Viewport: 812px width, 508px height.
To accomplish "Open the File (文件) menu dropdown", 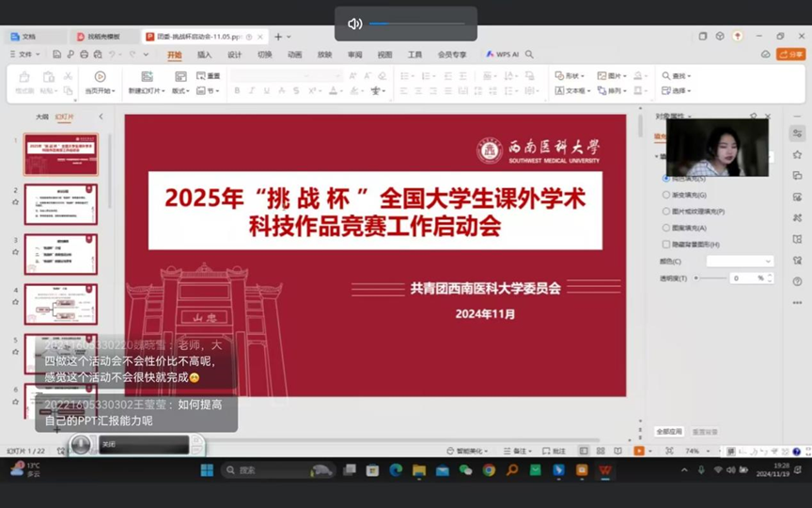I will 24,55.
